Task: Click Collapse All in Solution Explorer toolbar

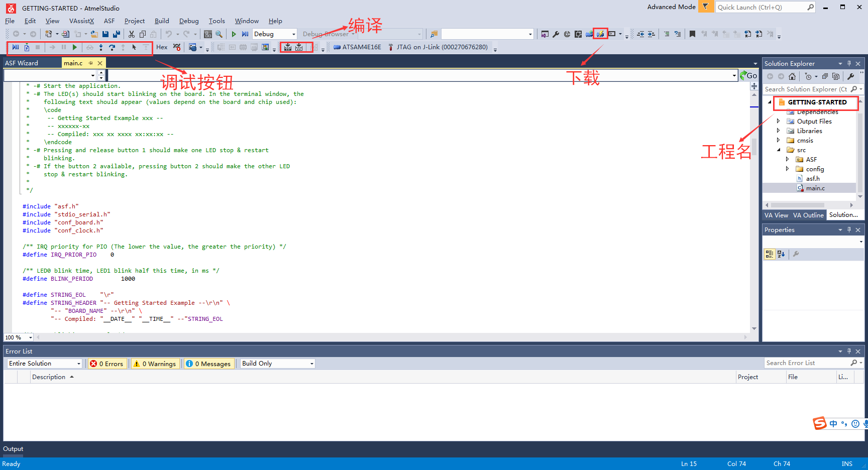Action: click(x=825, y=76)
